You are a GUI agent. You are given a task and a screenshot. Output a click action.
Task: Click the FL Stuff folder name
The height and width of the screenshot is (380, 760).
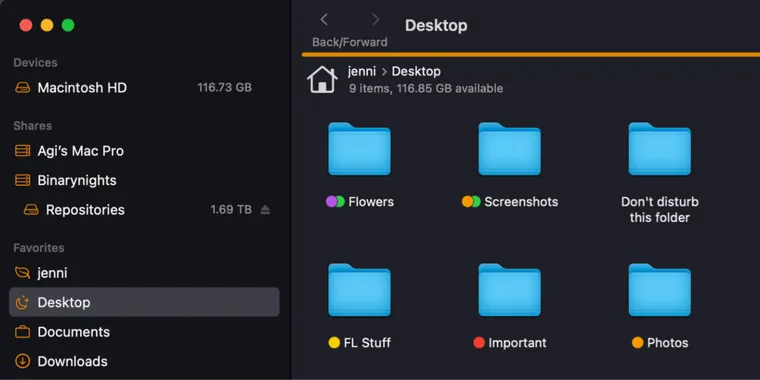367,343
